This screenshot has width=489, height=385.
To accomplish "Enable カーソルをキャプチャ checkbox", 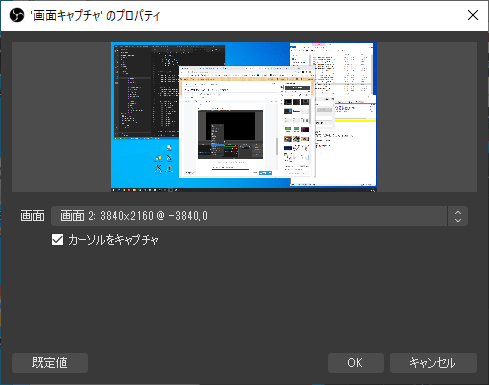I will click(x=57, y=240).
